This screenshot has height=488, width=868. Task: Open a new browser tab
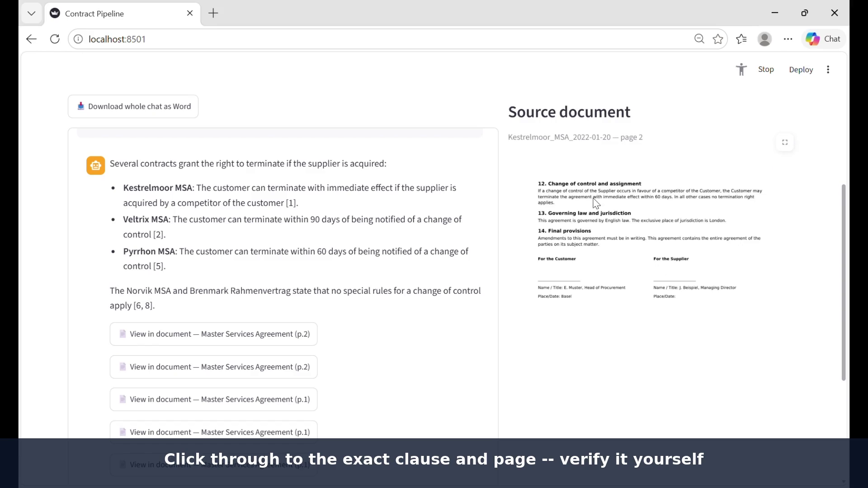(213, 14)
